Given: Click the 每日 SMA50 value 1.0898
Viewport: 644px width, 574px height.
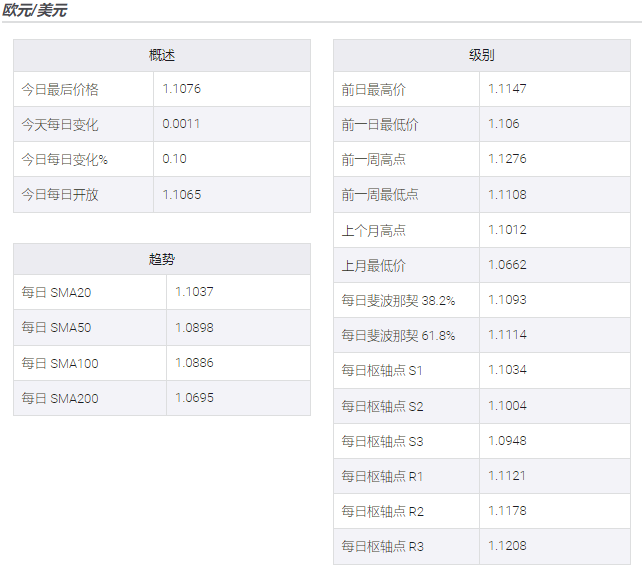Looking at the screenshot, I should point(194,328).
